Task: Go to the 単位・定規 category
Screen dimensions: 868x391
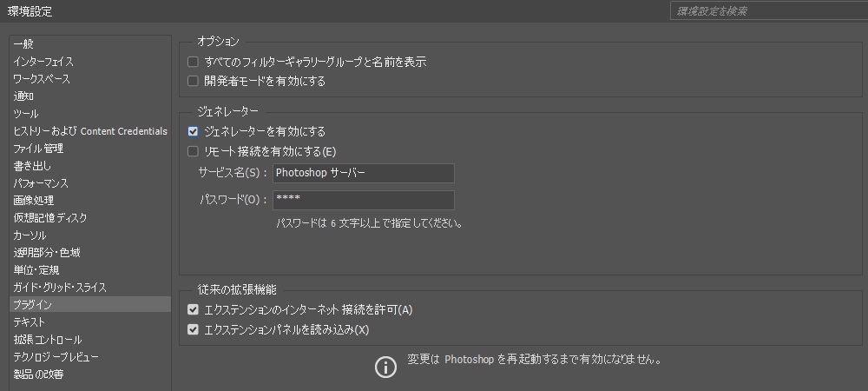Action: pyautogui.click(x=90, y=270)
